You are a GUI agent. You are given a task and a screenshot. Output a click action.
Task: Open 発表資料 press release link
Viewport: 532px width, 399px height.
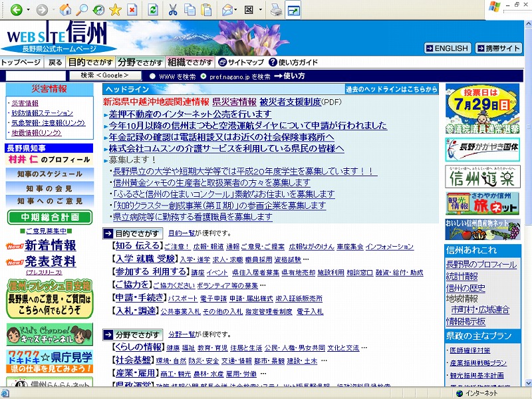tap(51, 261)
